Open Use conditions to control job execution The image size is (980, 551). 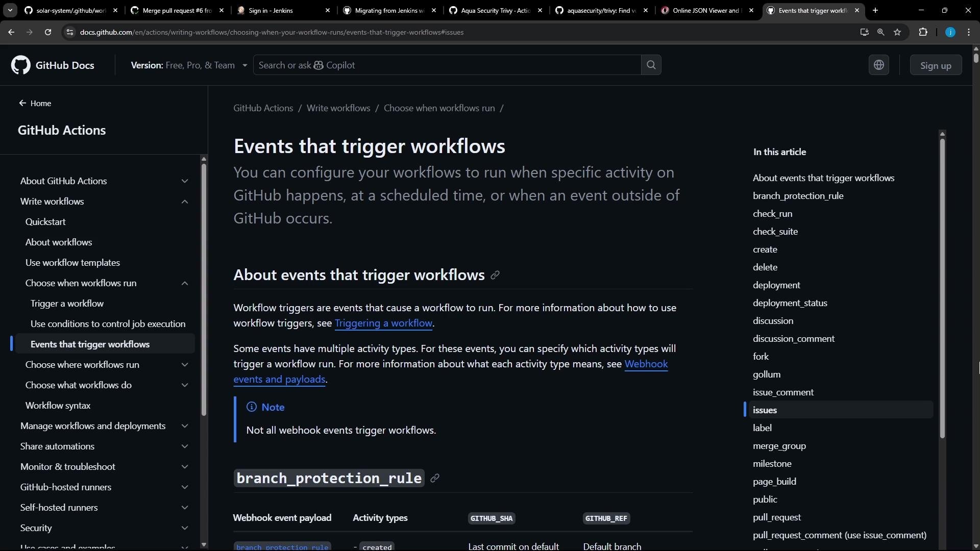pyautogui.click(x=108, y=324)
